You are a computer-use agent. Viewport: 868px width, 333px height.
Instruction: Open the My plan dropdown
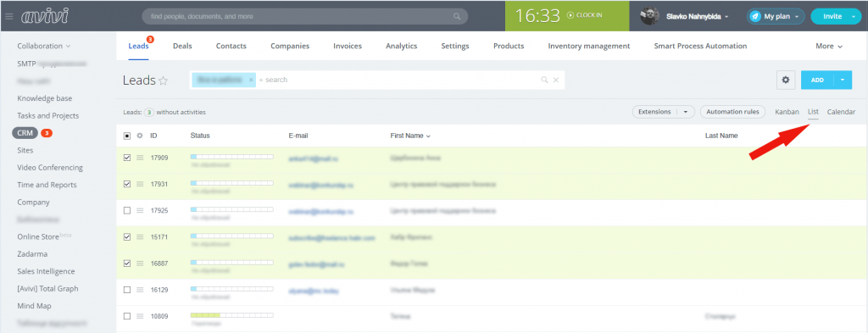[x=797, y=17]
